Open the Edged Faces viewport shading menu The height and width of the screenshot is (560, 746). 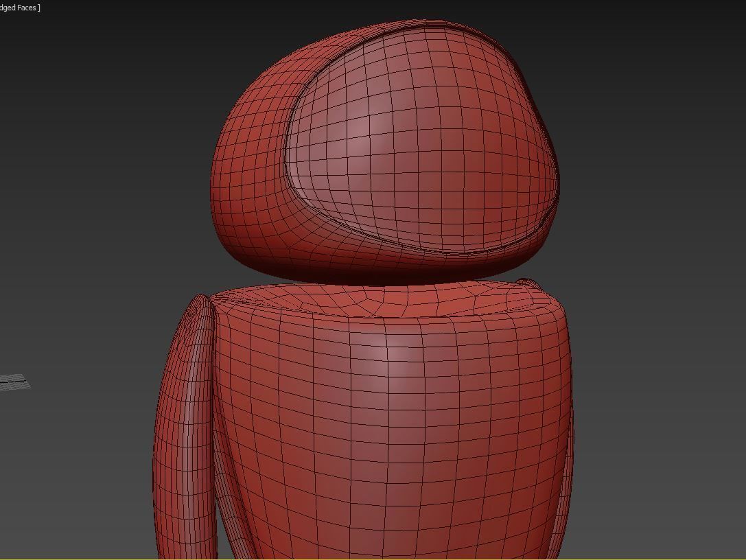(19, 8)
